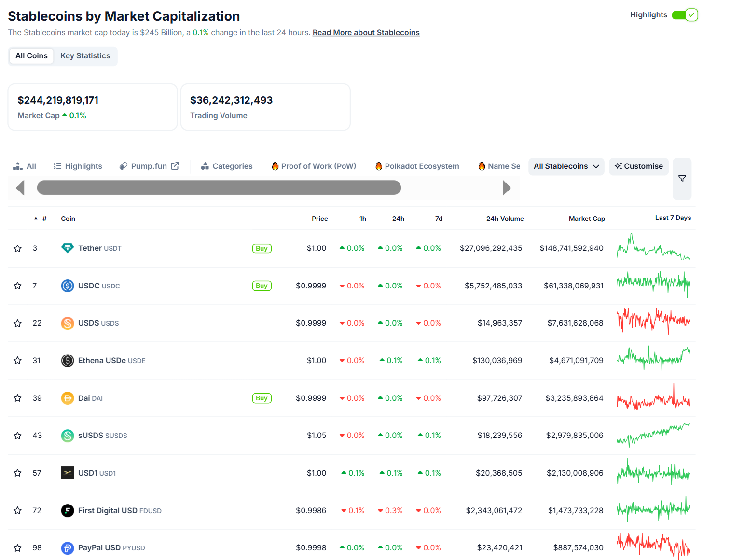The height and width of the screenshot is (560, 731).
Task: Star the PayPal USD row
Action: pyautogui.click(x=18, y=548)
